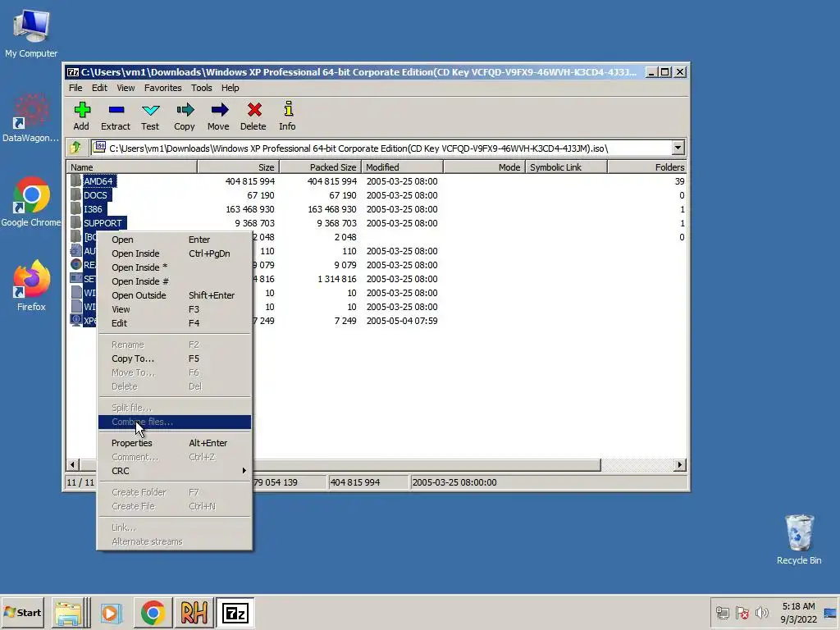Click the Test toolbar icon

[x=150, y=116]
